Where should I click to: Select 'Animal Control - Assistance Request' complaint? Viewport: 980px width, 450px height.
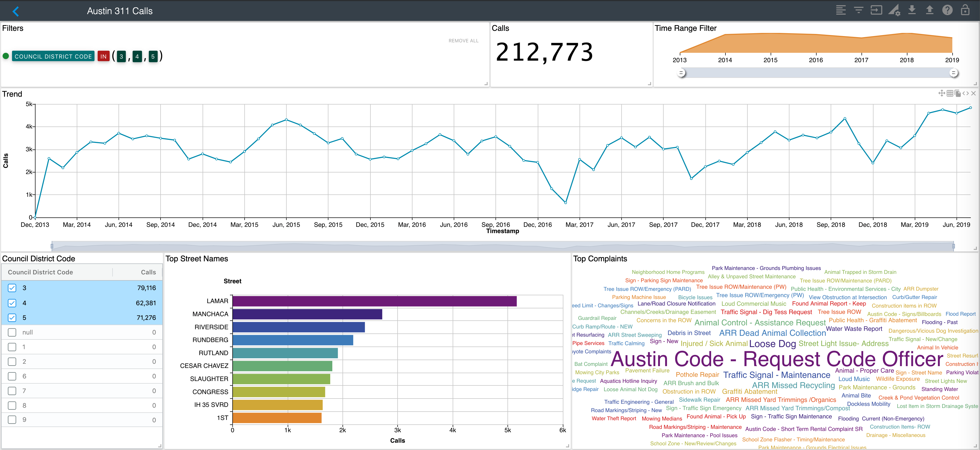tap(760, 323)
